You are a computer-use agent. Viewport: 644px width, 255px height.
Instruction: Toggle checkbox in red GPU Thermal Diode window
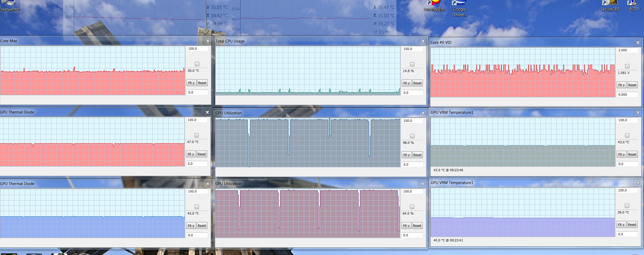click(x=197, y=135)
